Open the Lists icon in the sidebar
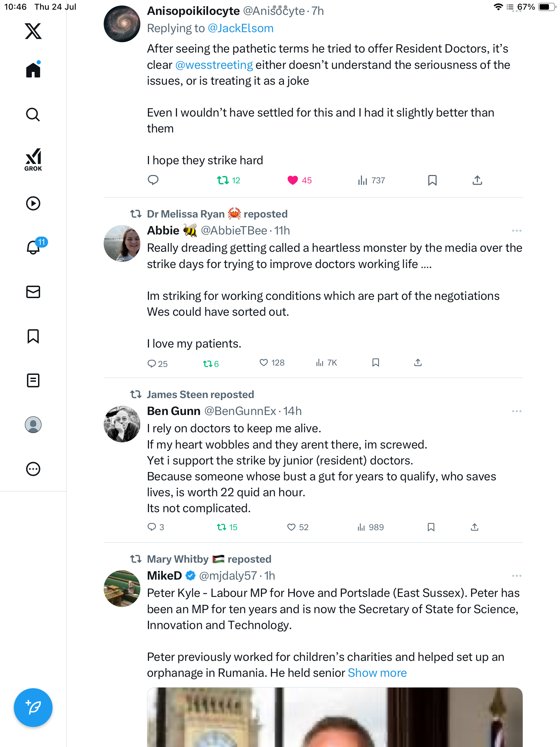 [33, 380]
